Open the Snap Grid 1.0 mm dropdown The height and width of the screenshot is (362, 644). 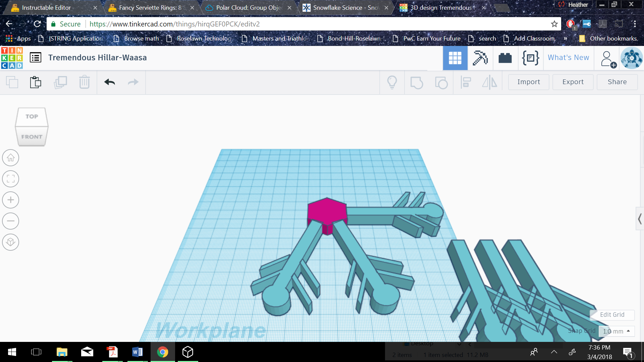[616, 331]
